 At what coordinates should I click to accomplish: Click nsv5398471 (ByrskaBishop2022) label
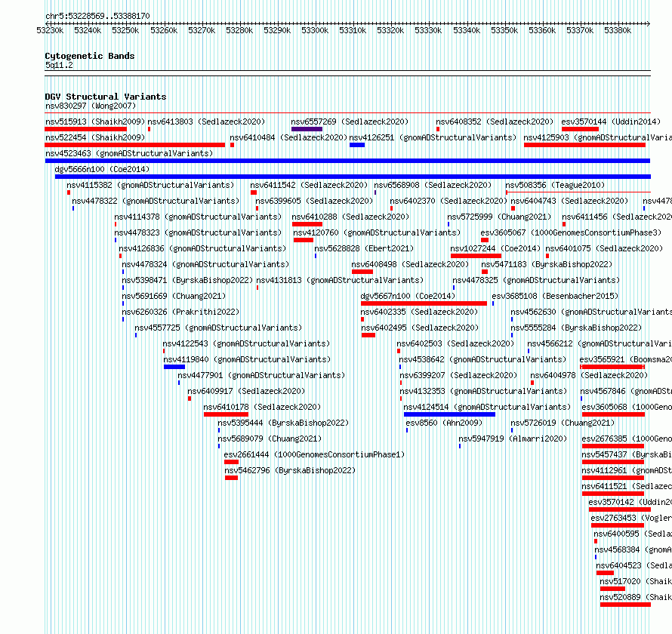[x=187, y=280]
